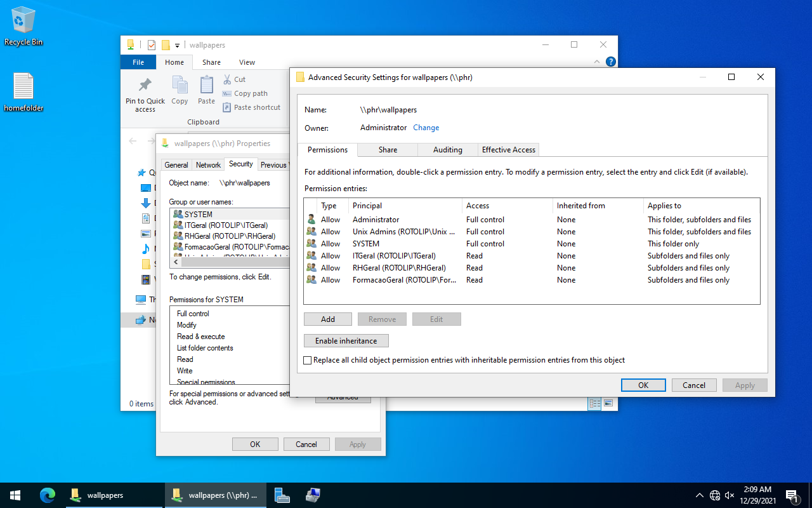Click the Copy icon in ribbon

coord(180,85)
